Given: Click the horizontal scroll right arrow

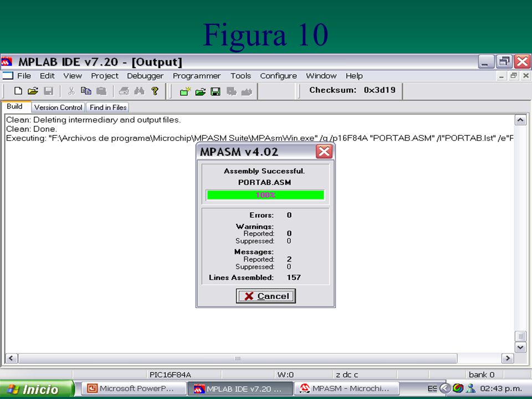Looking at the screenshot, I should pos(508,358).
